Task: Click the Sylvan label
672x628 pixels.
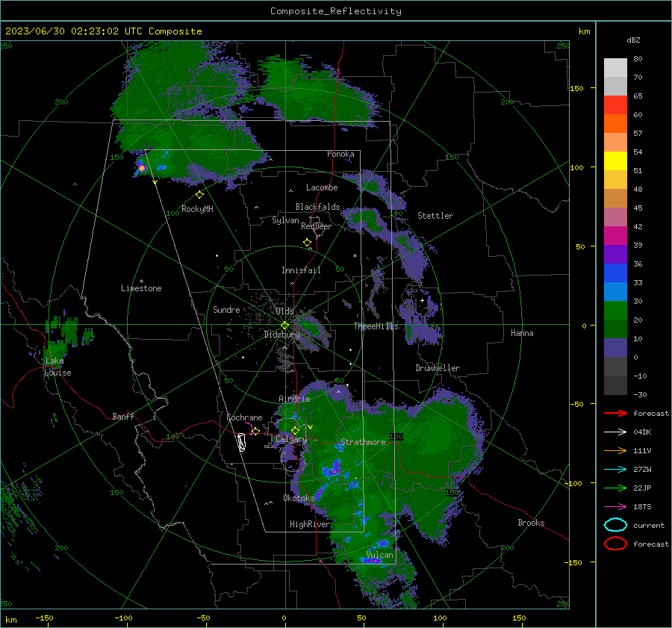Action: [x=285, y=220]
